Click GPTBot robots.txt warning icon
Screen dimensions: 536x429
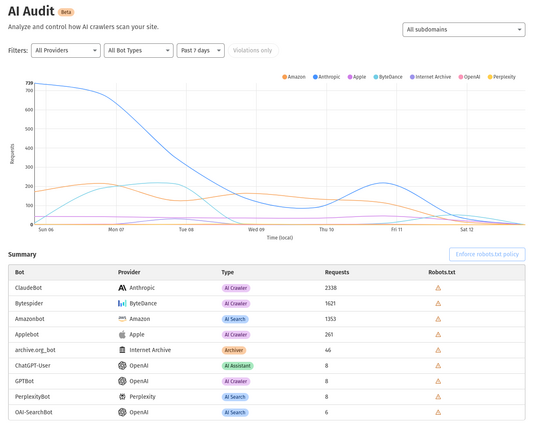438,381
